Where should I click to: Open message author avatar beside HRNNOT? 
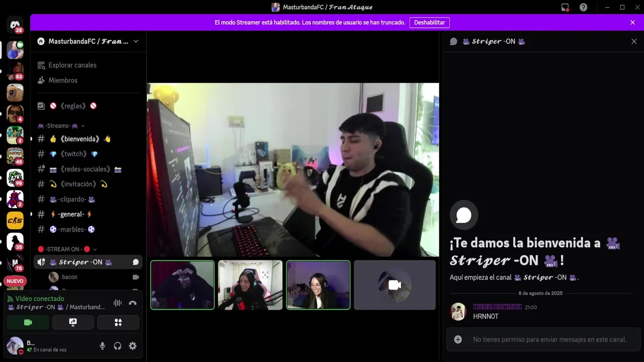click(x=458, y=311)
